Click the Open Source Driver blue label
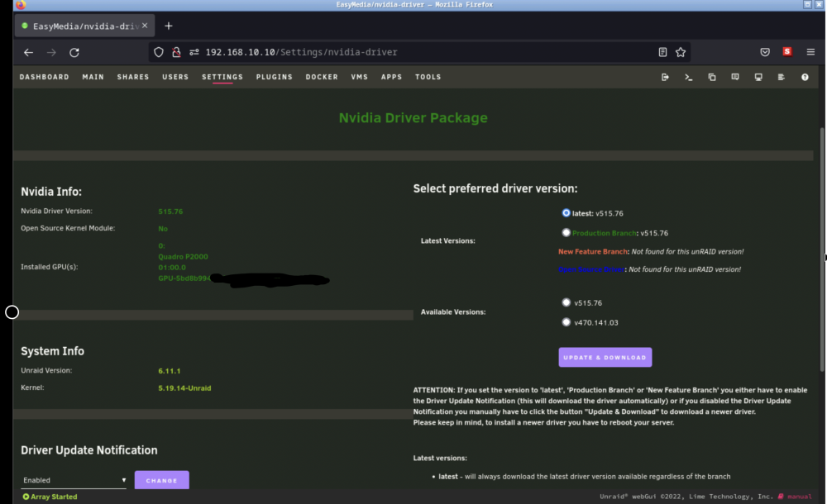The image size is (827, 504). click(x=591, y=269)
